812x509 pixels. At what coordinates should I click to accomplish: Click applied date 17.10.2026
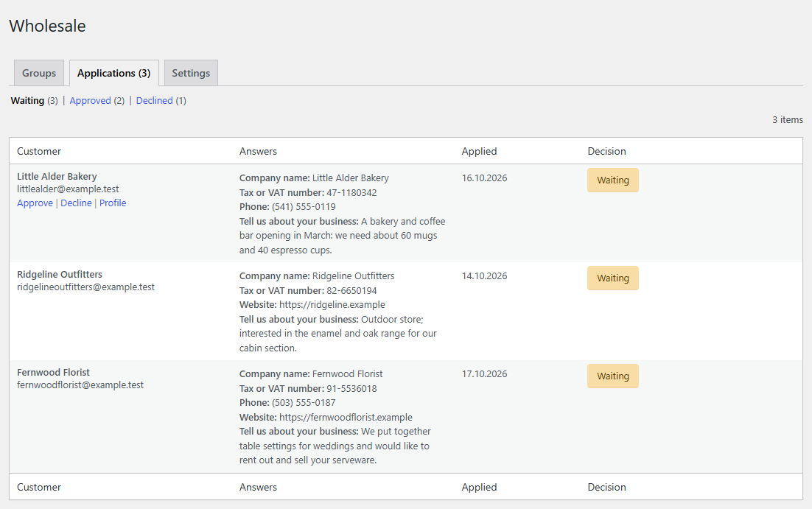[x=484, y=374]
